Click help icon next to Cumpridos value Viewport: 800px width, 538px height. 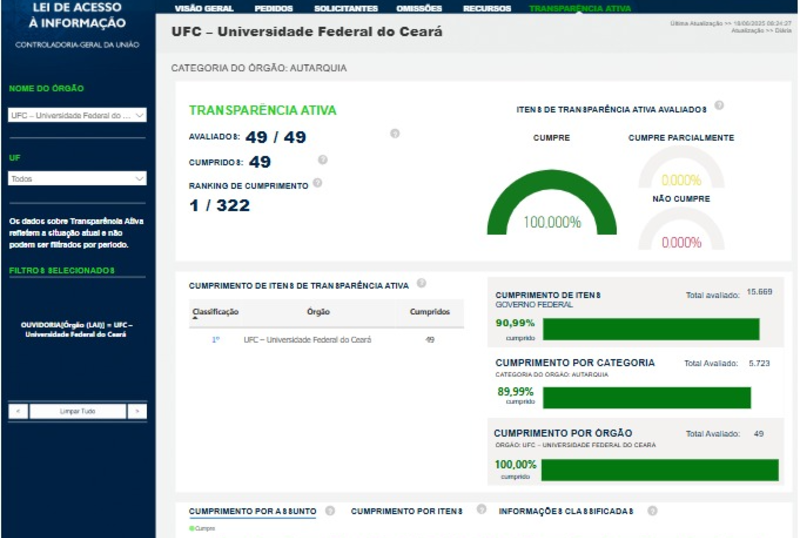click(x=322, y=160)
